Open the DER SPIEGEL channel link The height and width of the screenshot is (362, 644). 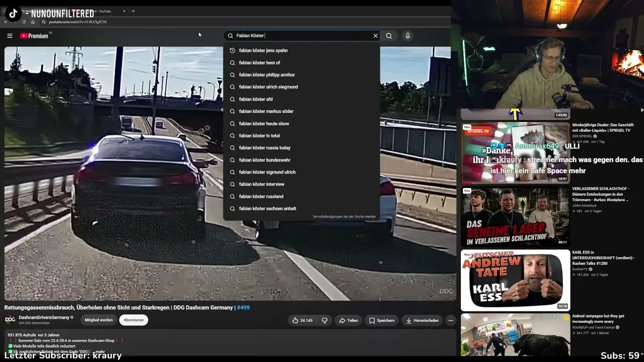[582, 136]
